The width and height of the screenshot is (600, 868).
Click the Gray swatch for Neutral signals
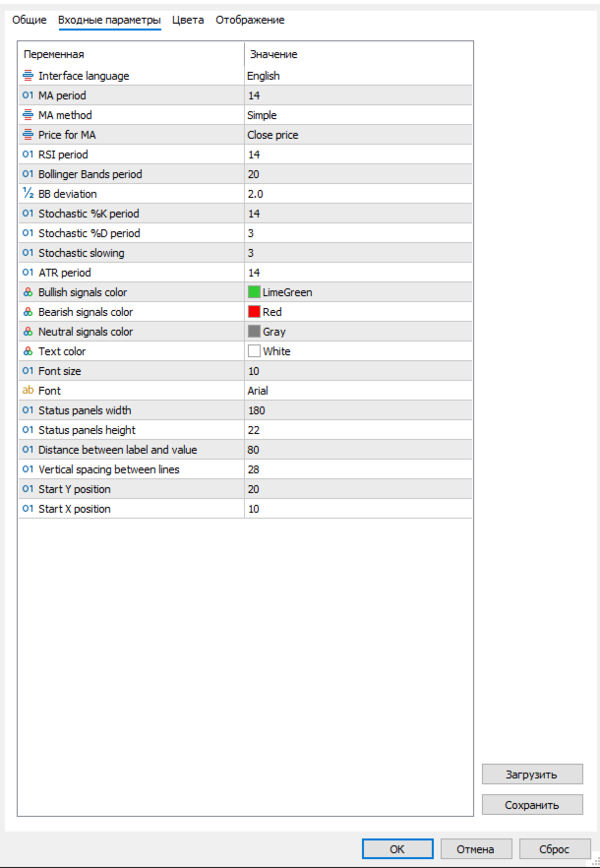coord(254,332)
